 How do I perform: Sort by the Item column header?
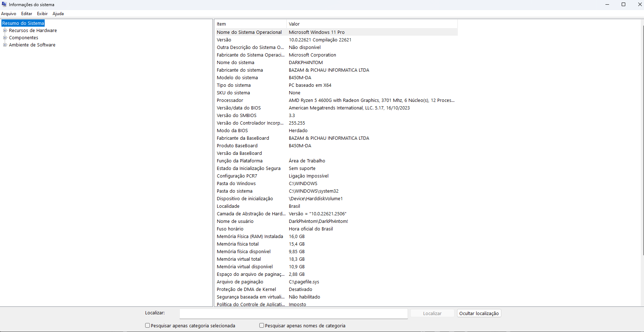(x=251, y=24)
